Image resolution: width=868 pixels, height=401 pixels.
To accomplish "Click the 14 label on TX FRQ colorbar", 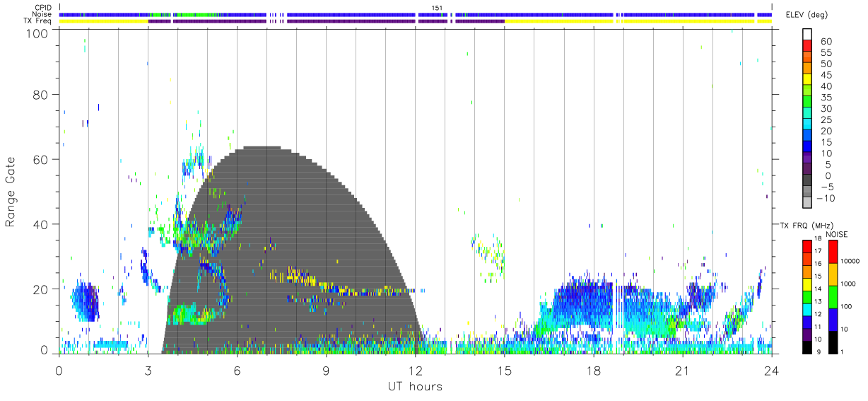I will click(817, 289).
